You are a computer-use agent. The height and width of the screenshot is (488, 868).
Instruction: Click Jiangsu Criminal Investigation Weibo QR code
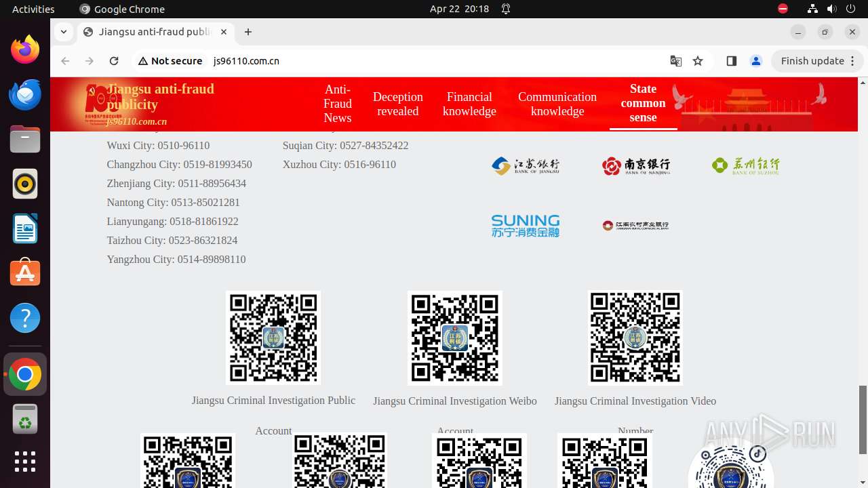point(455,338)
